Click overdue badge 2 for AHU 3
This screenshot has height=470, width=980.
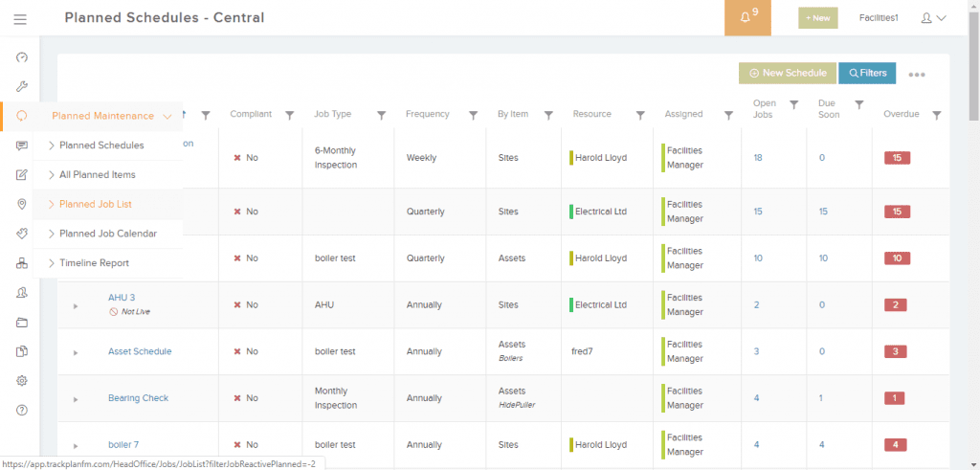click(x=895, y=305)
